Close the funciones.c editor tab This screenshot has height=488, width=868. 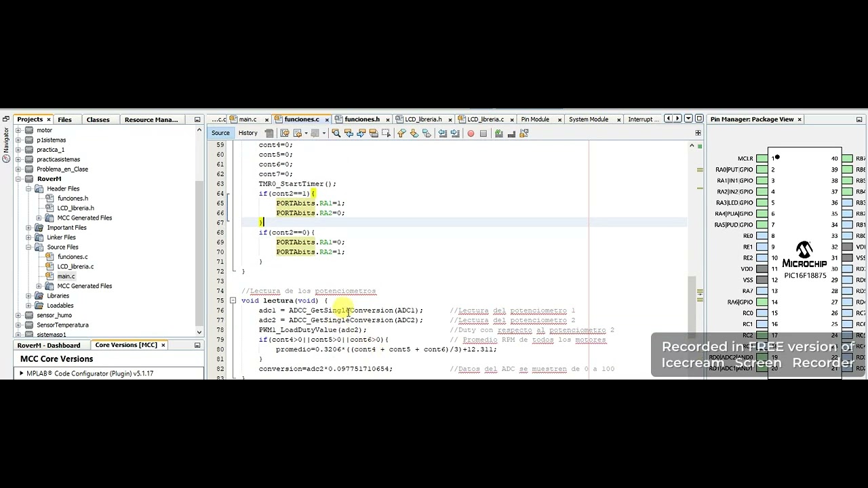[327, 119]
